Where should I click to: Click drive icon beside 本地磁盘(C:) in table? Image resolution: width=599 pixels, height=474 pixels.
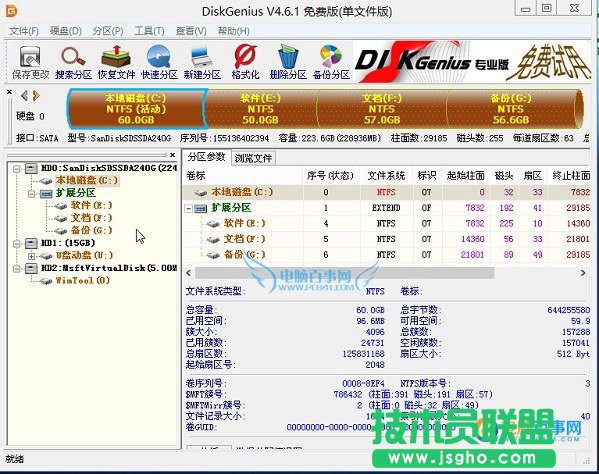201,193
